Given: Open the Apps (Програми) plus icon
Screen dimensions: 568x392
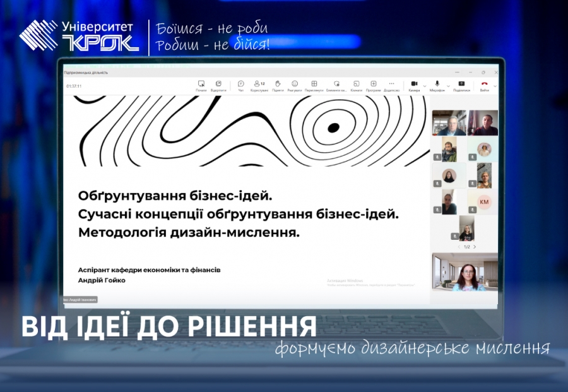Looking at the screenshot, I should tap(373, 84).
